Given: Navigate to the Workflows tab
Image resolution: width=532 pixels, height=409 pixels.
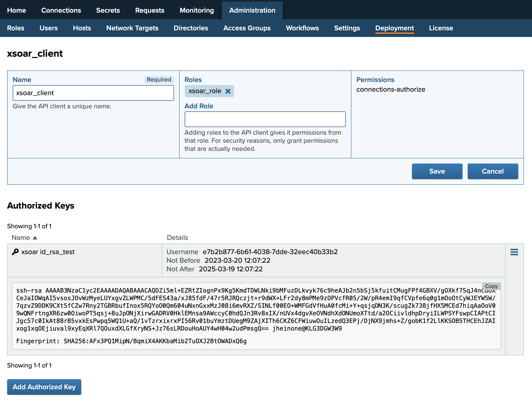Looking at the screenshot, I should click(x=302, y=28).
